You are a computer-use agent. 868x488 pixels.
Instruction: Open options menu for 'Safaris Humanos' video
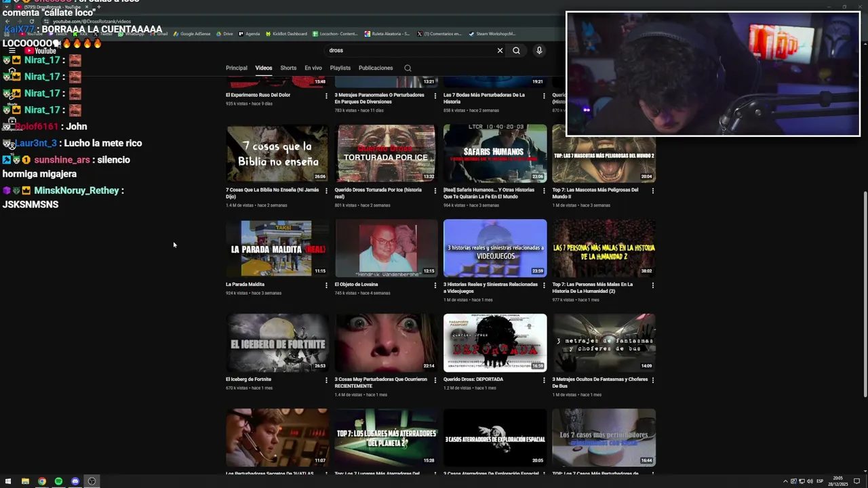[x=544, y=190]
